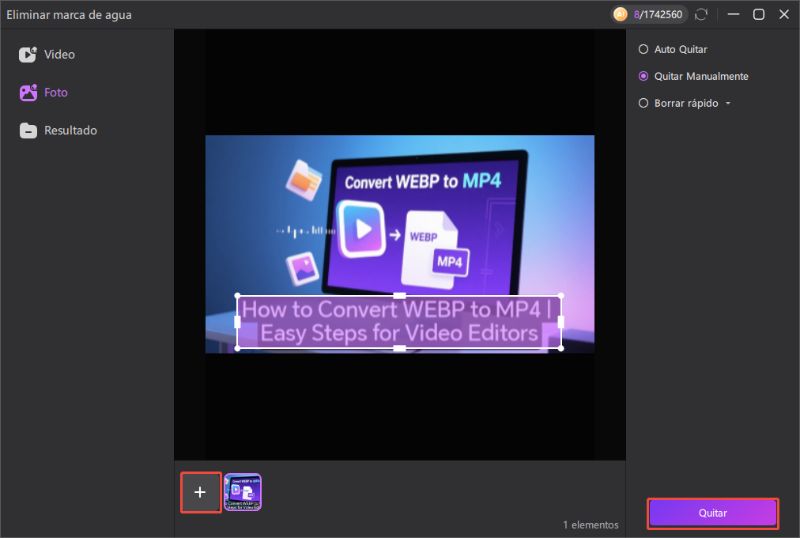The image size is (800, 538).
Task: Click the orange AI credits coin icon
Action: pyautogui.click(x=620, y=15)
